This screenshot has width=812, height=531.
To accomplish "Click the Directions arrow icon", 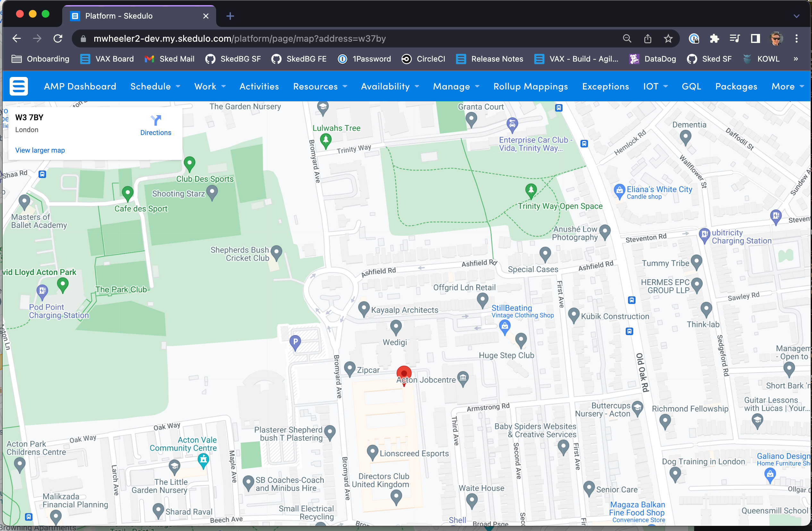I will click(x=156, y=120).
